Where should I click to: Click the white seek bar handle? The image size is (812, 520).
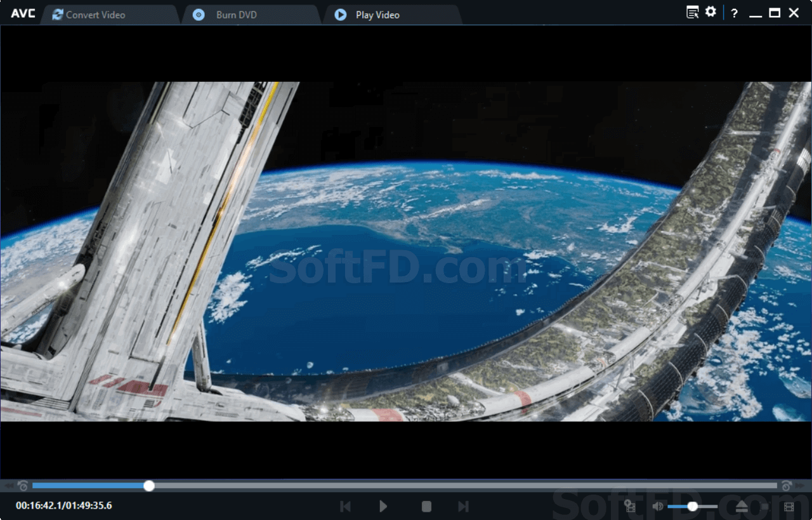click(149, 486)
